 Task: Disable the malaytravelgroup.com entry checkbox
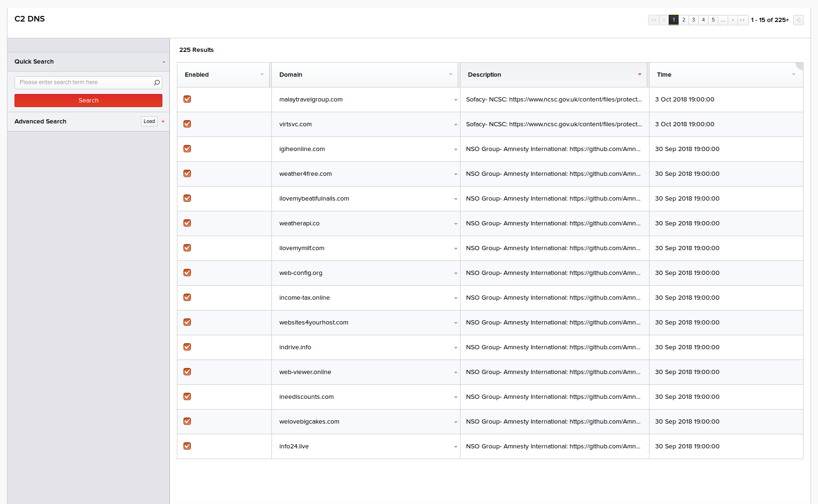pos(187,99)
